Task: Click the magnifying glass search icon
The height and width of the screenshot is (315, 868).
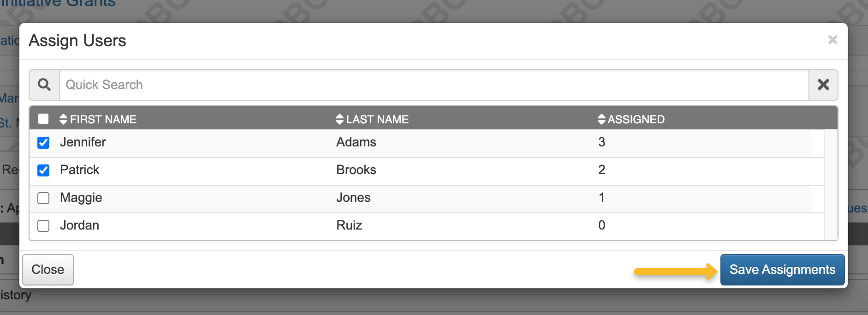Action: click(x=44, y=85)
